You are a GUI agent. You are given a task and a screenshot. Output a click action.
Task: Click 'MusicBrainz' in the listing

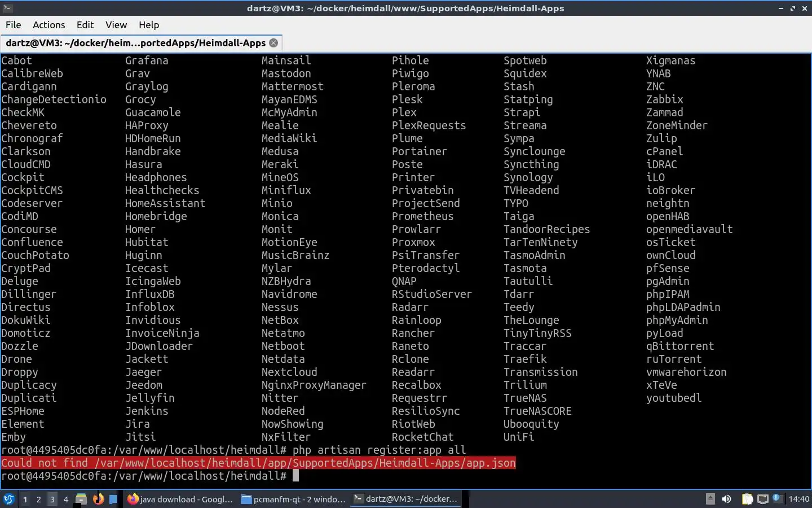295,255
